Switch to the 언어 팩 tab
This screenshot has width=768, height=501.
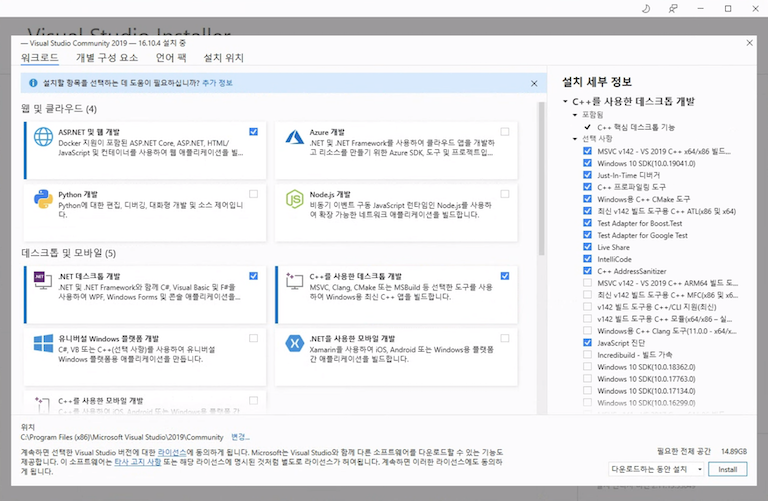(171, 58)
